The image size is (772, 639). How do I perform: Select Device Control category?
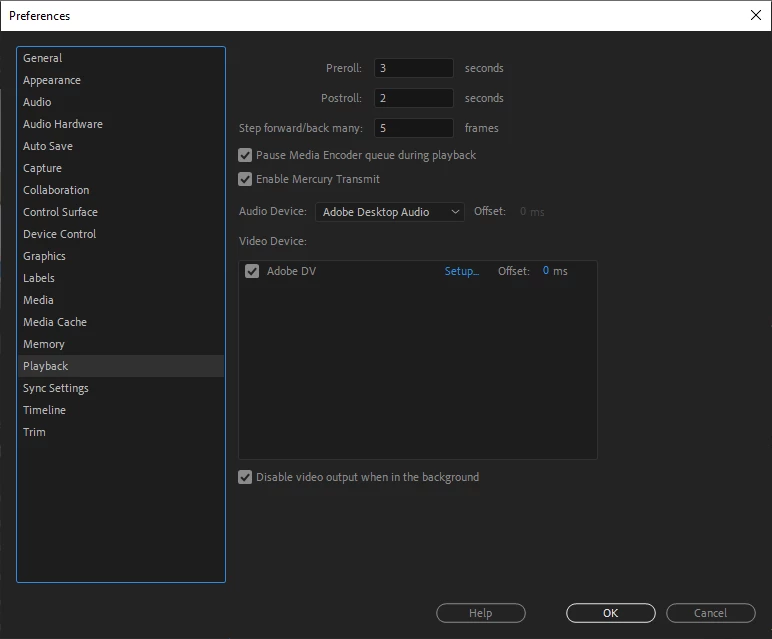coord(121,234)
